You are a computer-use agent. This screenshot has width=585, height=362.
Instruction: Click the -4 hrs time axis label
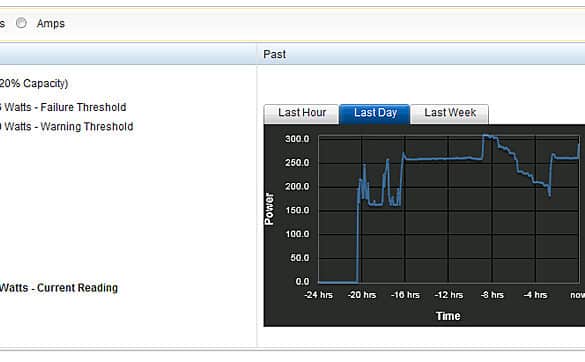coord(535,295)
